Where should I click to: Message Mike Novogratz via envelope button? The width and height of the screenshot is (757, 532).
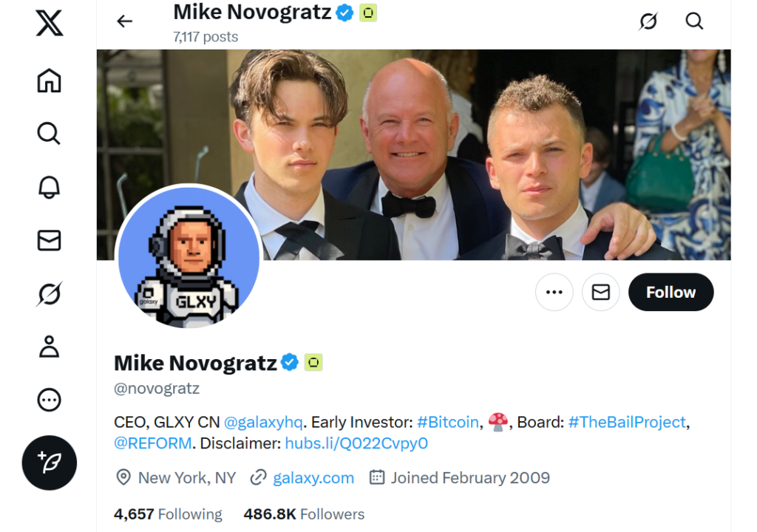click(601, 292)
